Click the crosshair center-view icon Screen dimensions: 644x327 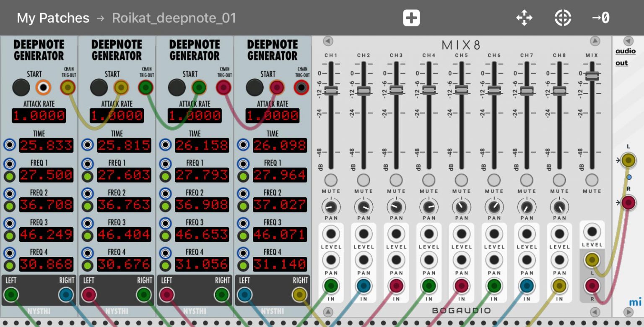[x=563, y=18]
